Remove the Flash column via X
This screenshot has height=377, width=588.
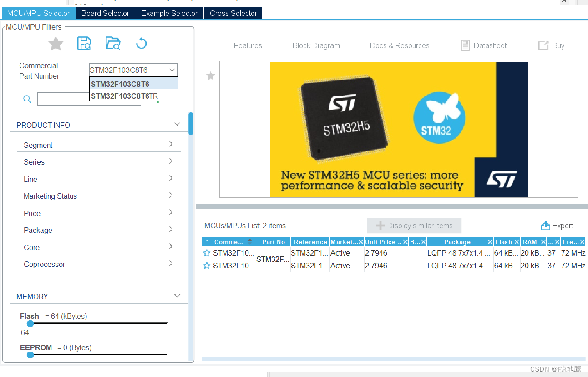[x=517, y=242]
